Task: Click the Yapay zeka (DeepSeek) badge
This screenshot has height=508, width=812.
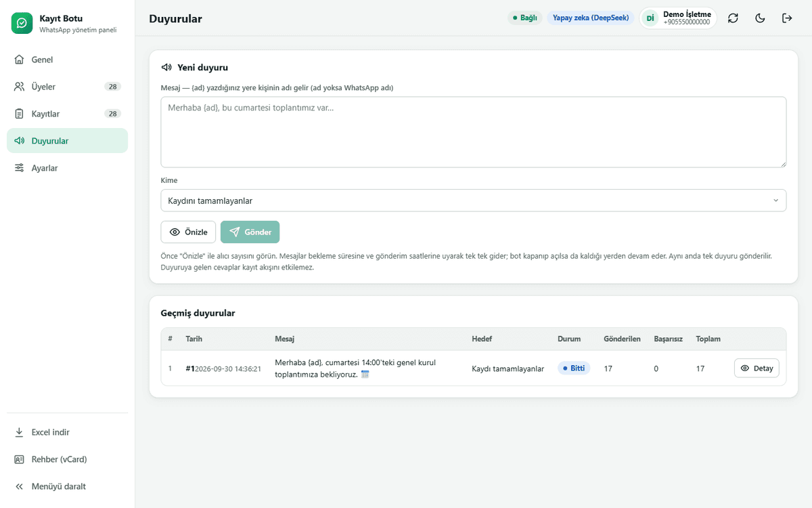Action: 591,18
